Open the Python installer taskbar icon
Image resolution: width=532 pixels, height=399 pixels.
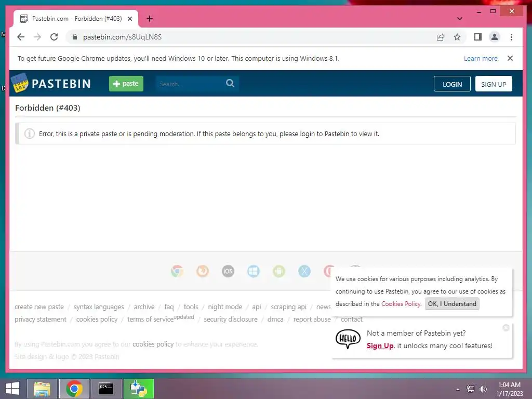[138, 389]
